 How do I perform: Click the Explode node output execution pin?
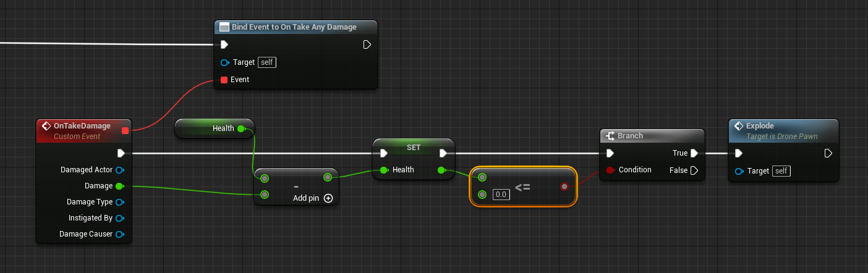828,153
